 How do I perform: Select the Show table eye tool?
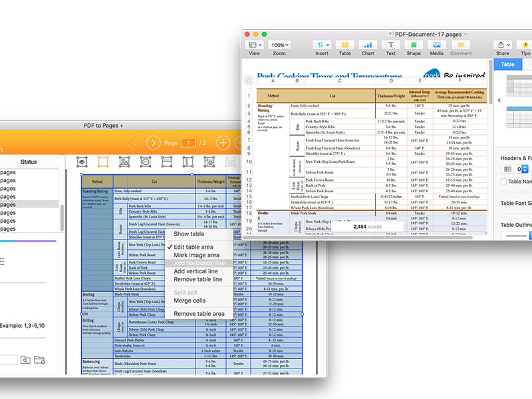pos(82,162)
